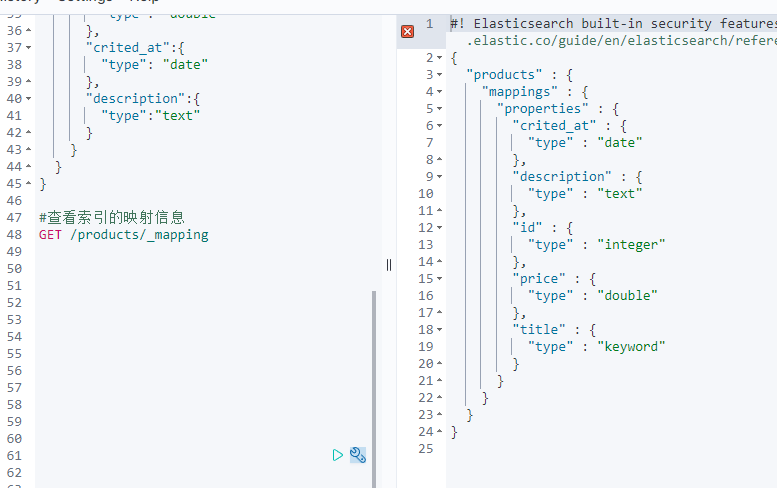Collapse response root object at line 2
Viewport: 777px width, 488px height.
(440, 58)
